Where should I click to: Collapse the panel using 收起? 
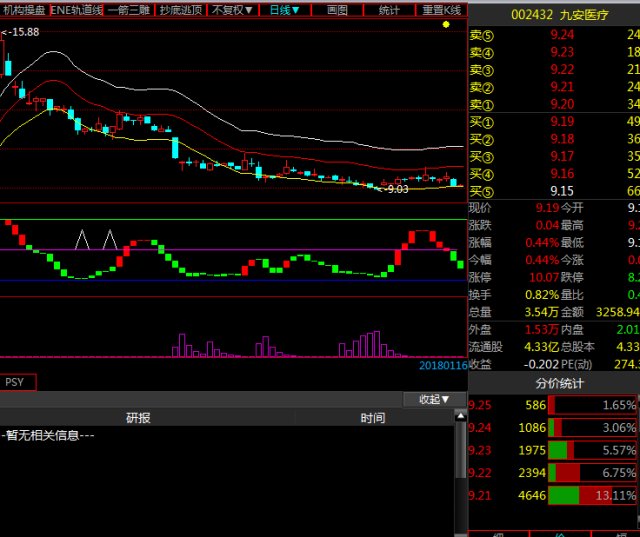[434, 399]
